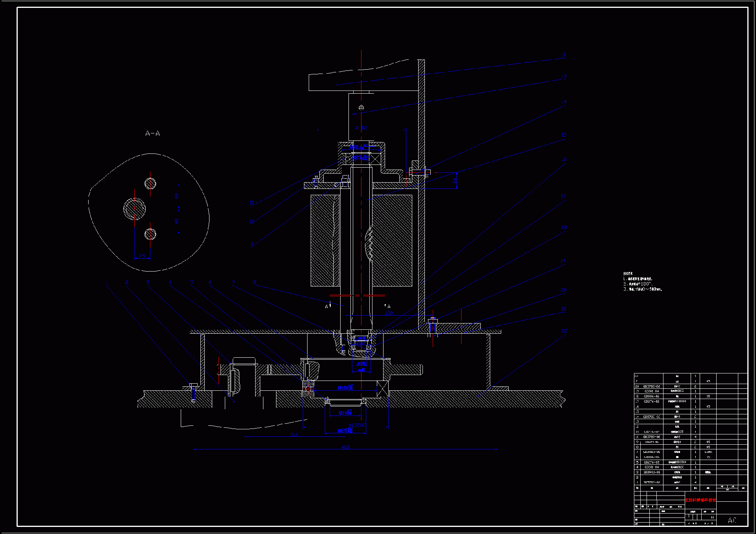Click part callout number 8
This screenshot has height=534, width=756.
tap(254, 283)
